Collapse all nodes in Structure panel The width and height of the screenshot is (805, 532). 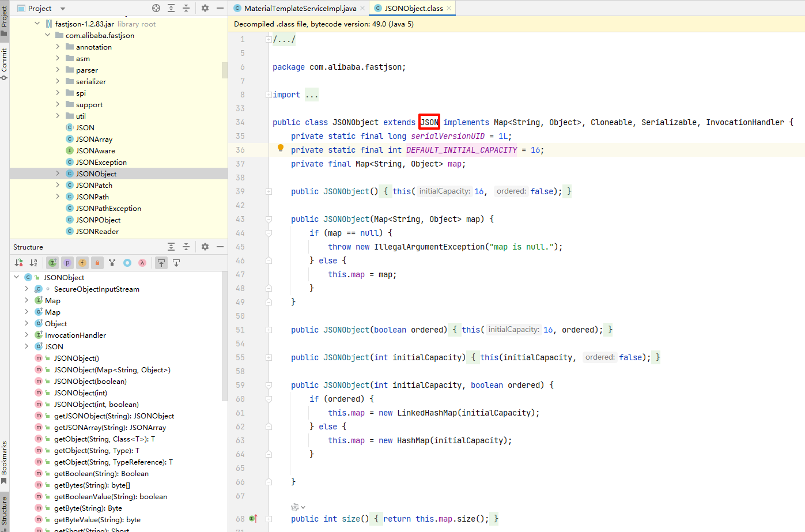coord(186,247)
